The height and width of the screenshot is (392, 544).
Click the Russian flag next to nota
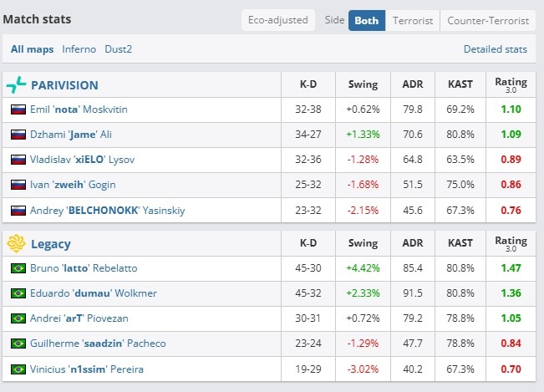[x=18, y=109]
